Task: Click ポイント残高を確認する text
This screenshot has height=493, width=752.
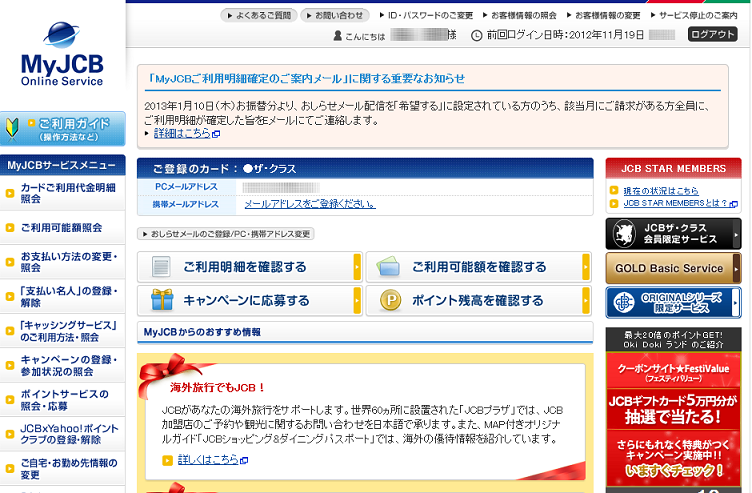Action: pyautogui.click(x=478, y=301)
